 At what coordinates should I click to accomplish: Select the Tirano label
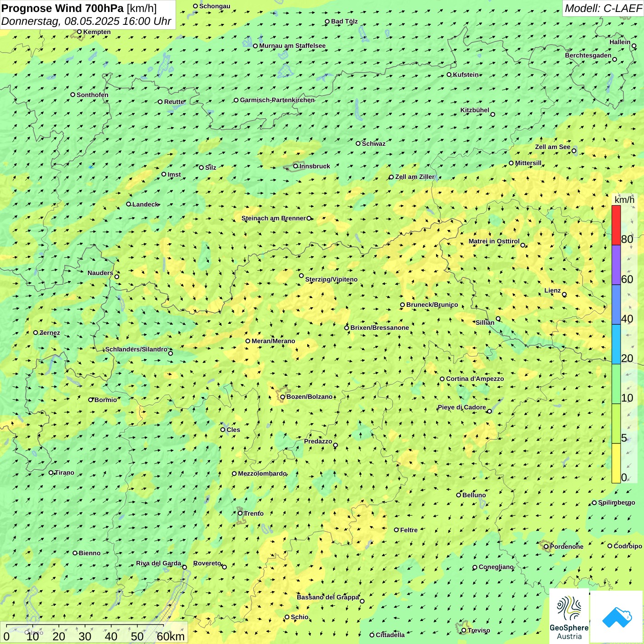(x=64, y=472)
